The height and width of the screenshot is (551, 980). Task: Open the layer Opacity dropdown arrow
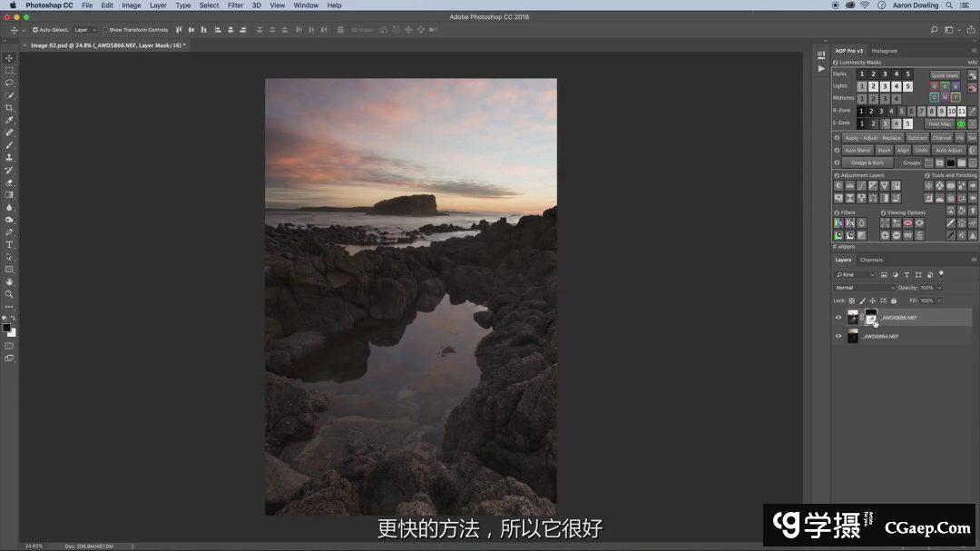coord(940,288)
